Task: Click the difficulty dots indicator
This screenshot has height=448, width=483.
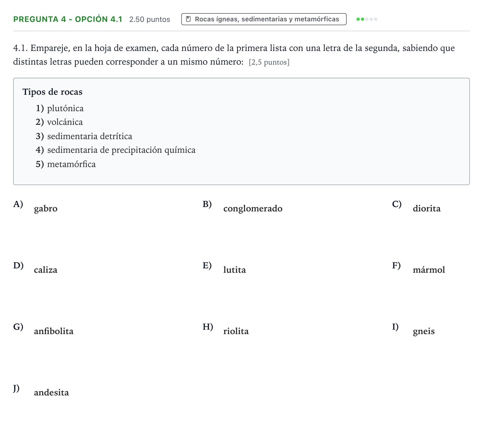Action: pyautogui.click(x=367, y=19)
